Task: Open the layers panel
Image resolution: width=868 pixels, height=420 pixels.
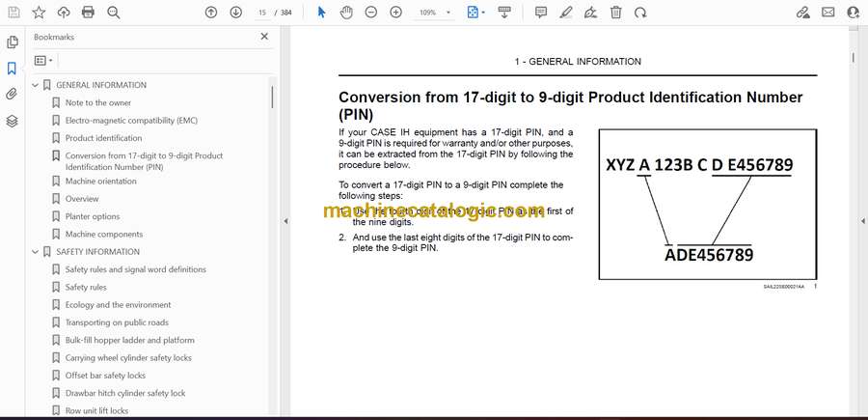Action: coord(12,122)
